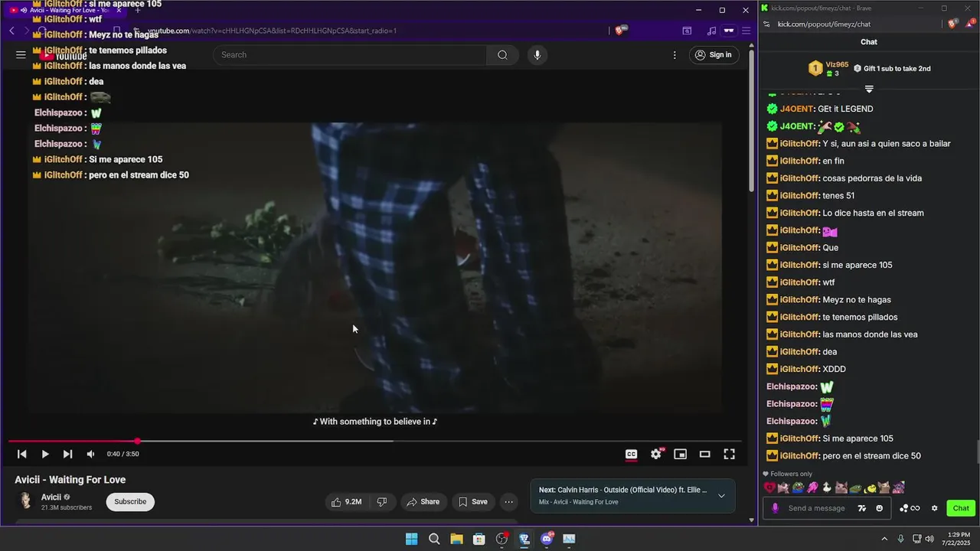This screenshot has width=980, height=551.
Task: Click the Kick chat scrollbar thumb
Action: (977, 452)
